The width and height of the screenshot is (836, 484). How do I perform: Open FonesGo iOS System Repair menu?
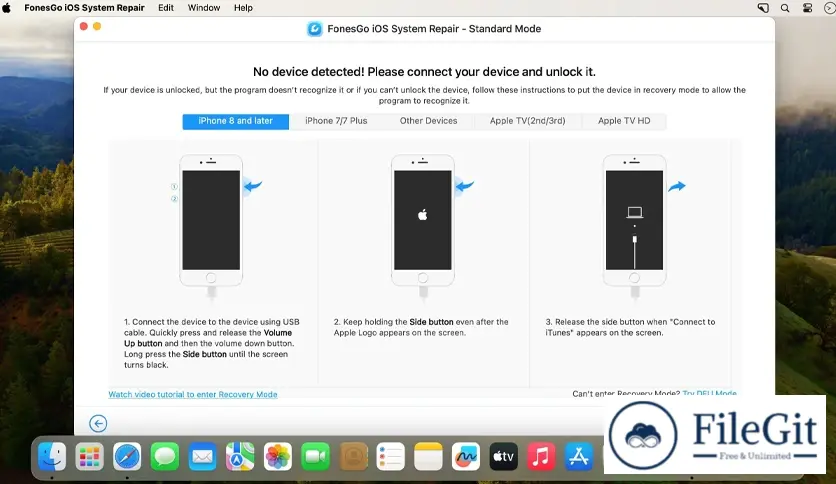click(x=84, y=8)
